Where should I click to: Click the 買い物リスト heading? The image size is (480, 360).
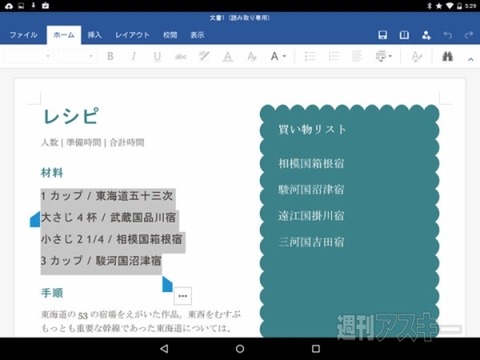(312, 129)
